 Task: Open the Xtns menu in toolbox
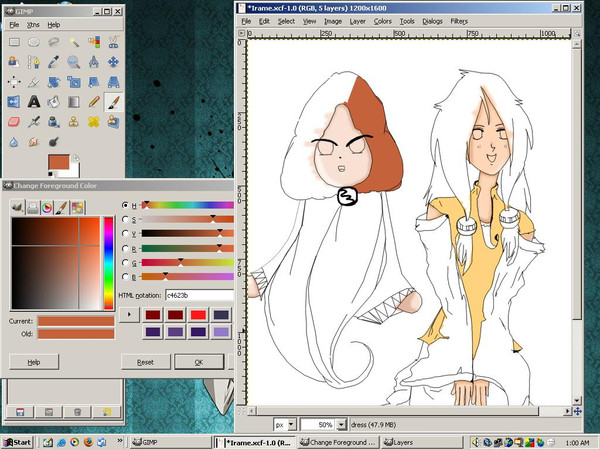tap(33, 25)
